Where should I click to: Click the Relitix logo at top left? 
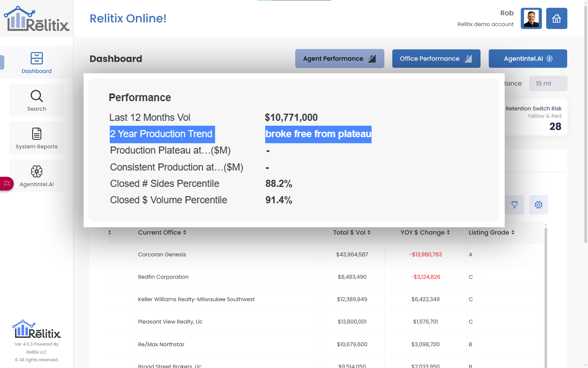36,19
